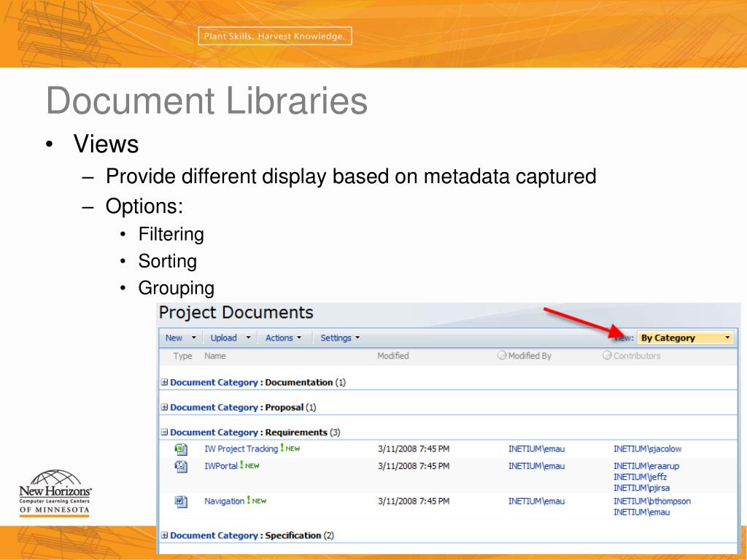This screenshot has height=560, width=747.
Task: Click the Sorting bullet text
Action: point(167,261)
